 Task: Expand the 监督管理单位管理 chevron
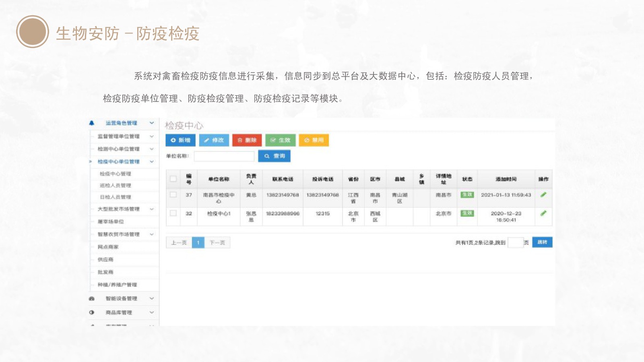[x=152, y=137]
